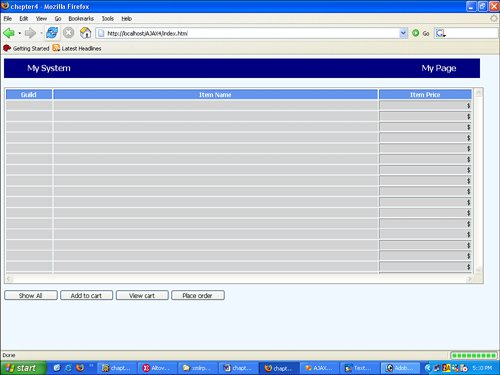Viewport: 500px width, 375px height.
Task: Open the Getting Started bookmark
Action: [26, 48]
